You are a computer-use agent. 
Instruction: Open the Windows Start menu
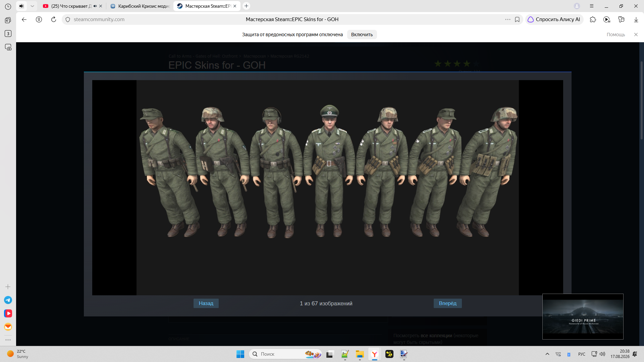[240, 354]
